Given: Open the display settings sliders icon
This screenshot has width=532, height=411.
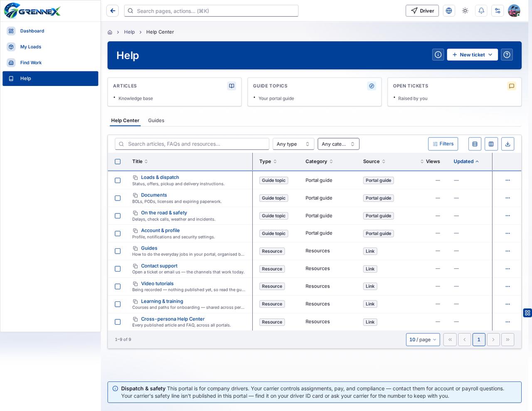Looking at the screenshot, I should pos(498,11).
